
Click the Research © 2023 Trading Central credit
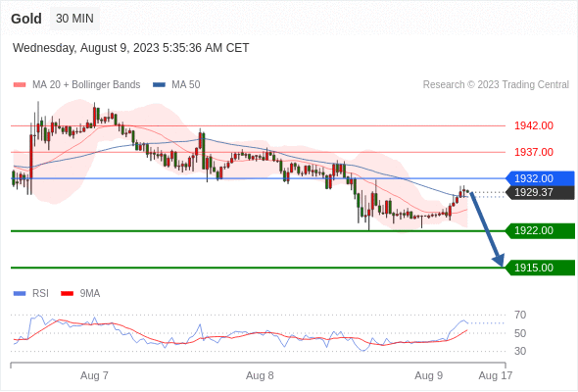496,85
